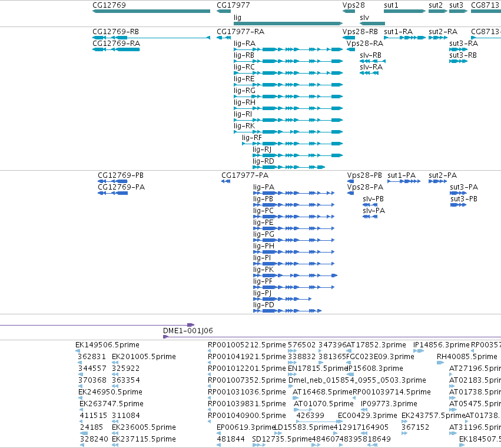501x448 pixels.
Task: Select the DME1-001J06 clone label
Action: (x=188, y=331)
